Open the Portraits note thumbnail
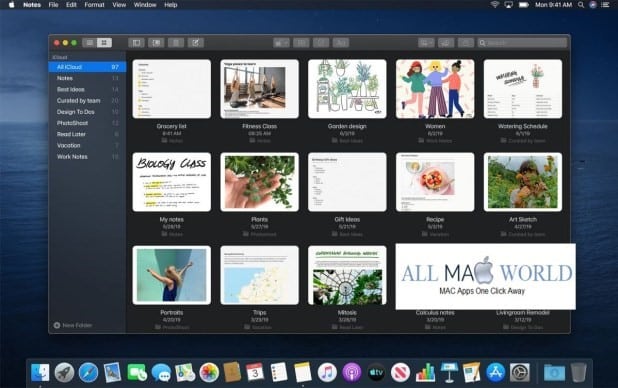 coord(171,275)
